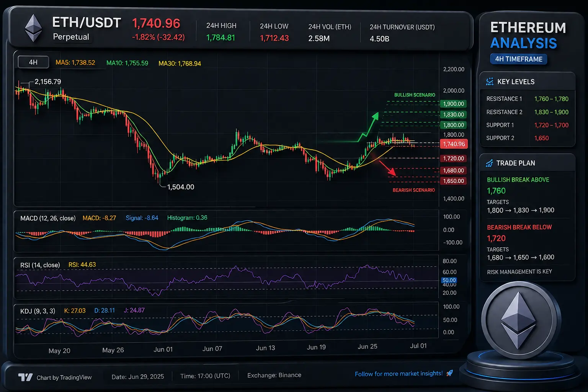Click the MACD (12, 26, close) label
This screenshot has height=392, width=588.
(x=48, y=218)
